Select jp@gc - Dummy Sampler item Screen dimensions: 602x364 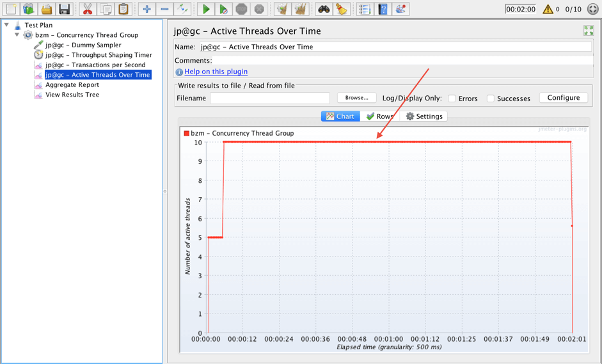(83, 45)
